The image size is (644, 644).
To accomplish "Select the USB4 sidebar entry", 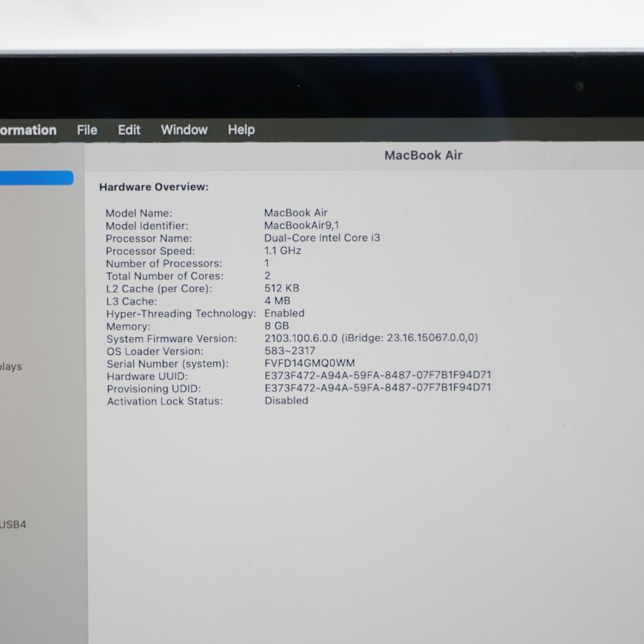I will coord(13,525).
